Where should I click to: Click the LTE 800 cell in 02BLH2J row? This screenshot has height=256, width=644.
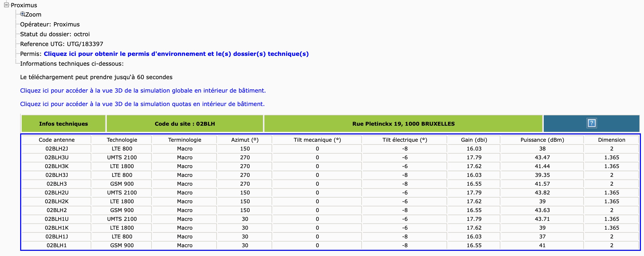click(x=122, y=149)
